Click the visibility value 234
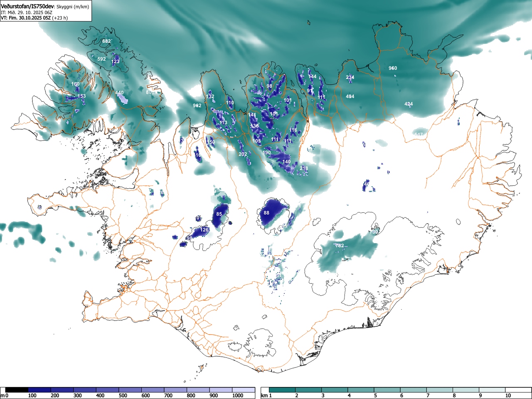 click(350, 77)
